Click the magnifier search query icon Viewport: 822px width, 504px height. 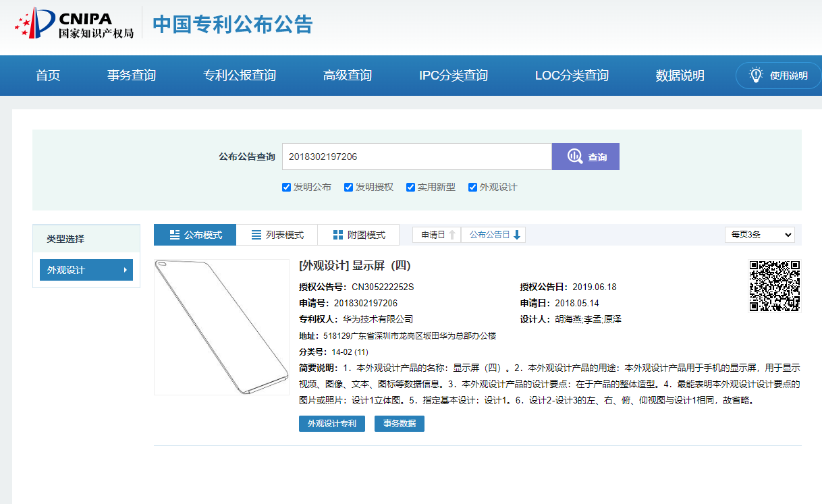click(x=574, y=157)
